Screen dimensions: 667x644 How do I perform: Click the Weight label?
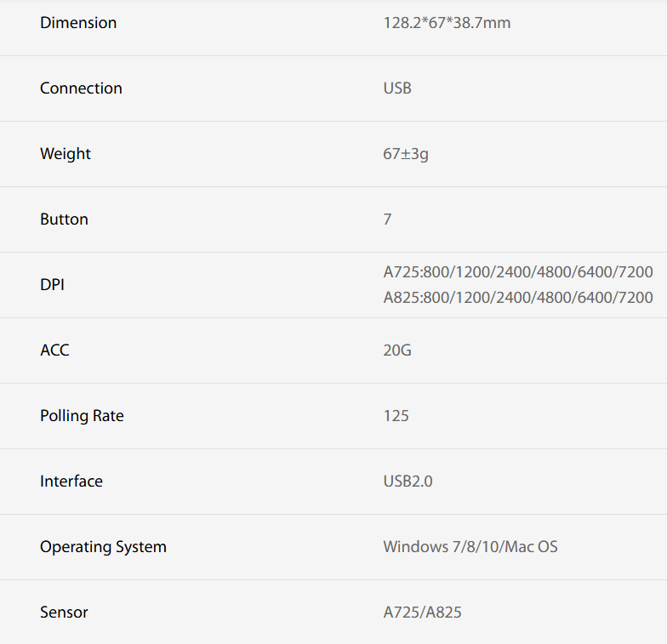(66, 154)
